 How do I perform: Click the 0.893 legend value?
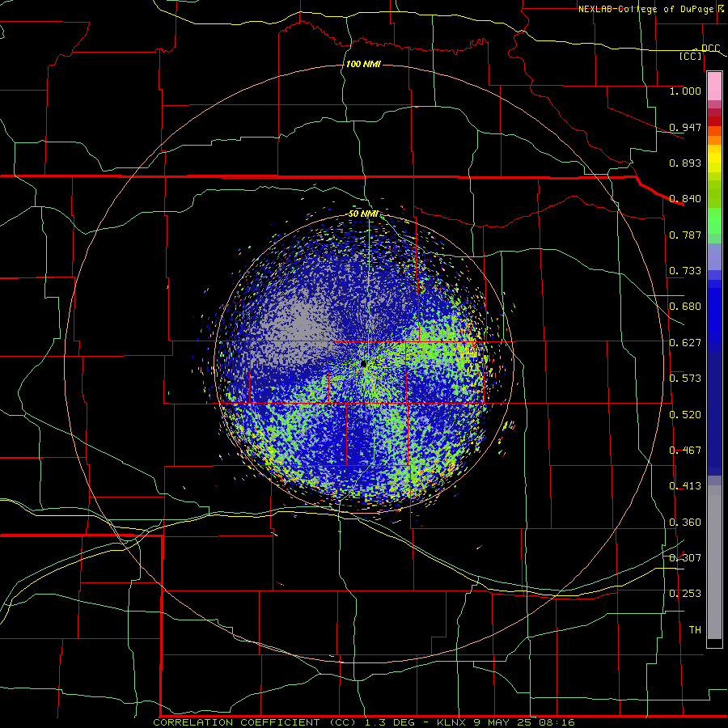click(685, 163)
